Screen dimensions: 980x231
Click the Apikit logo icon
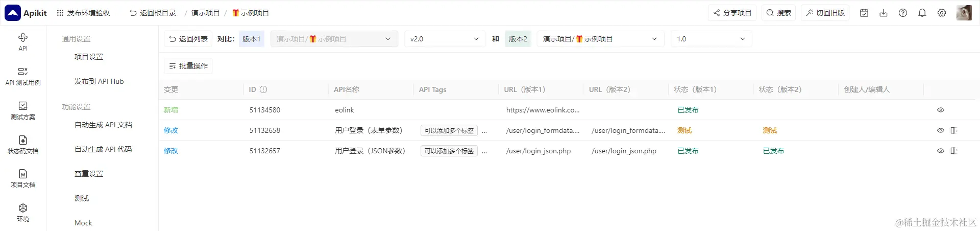13,13
